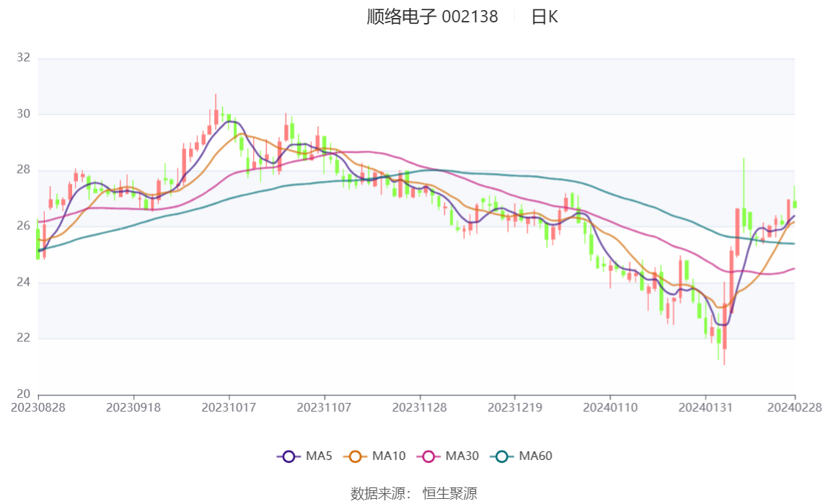Toggle the MA10 series via its text label

389,456
